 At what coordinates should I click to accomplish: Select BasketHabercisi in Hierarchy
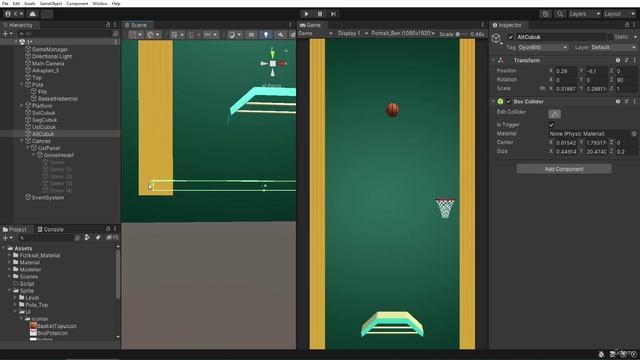point(58,99)
